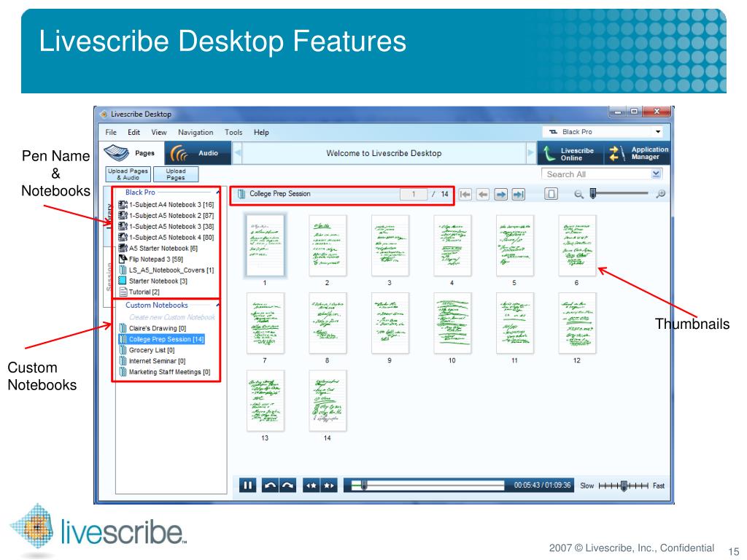Viewport: 747px width, 560px height.
Task: Select Starter Notebook [3]
Action: (153, 281)
